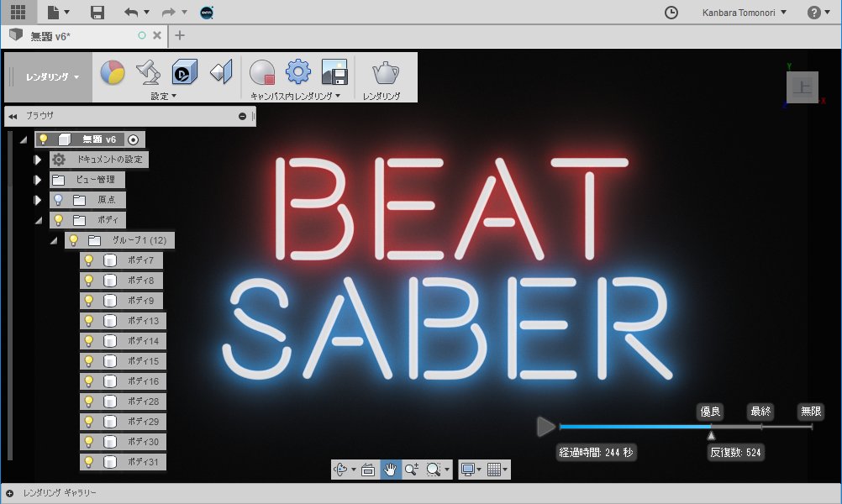Toggle visibility bulb of グループ1 (12)
This screenshot has width=842, height=504.
click(74, 240)
